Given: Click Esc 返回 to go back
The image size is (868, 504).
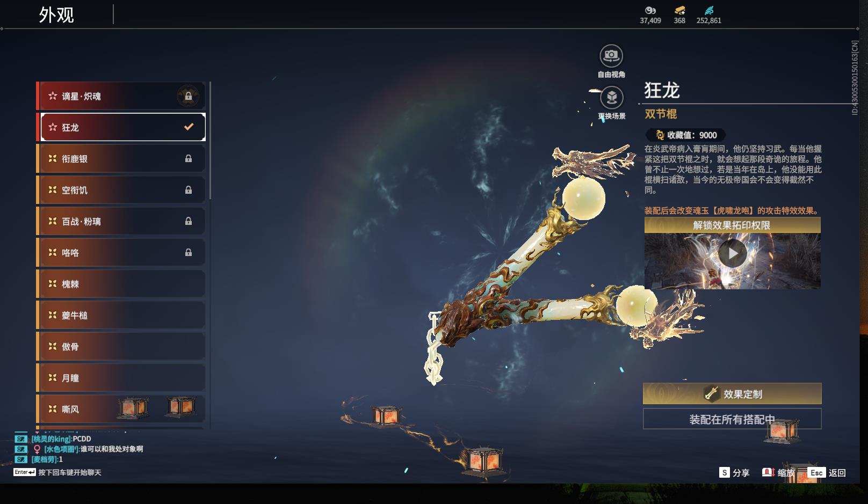Looking at the screenshot, I should click(x=827, y=473).
